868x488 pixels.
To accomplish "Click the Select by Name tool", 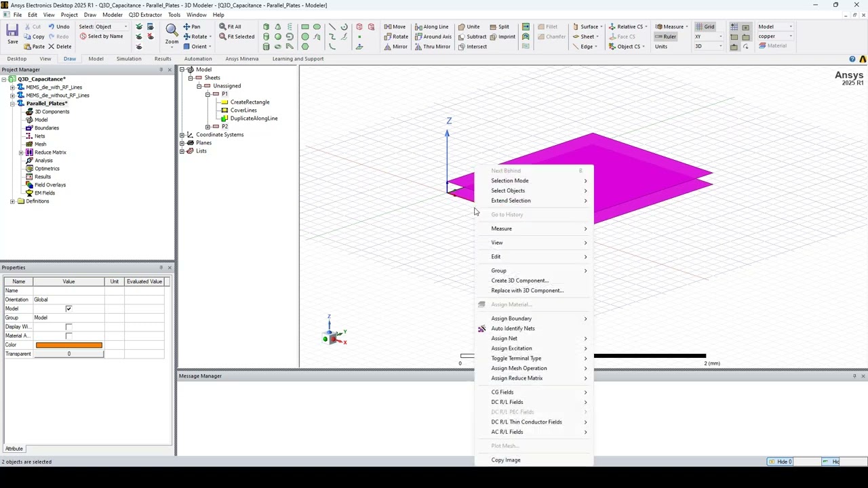I will [102, 37].
